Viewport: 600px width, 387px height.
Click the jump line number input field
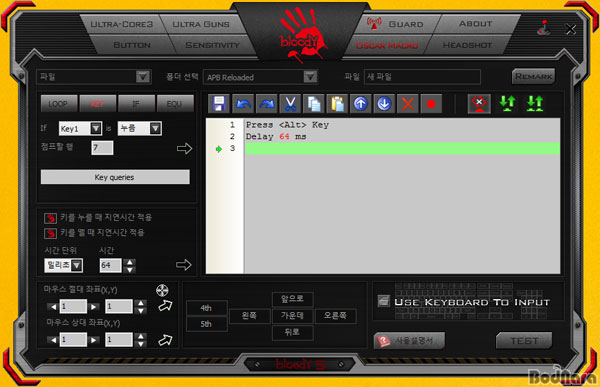(x=102, y=148)
